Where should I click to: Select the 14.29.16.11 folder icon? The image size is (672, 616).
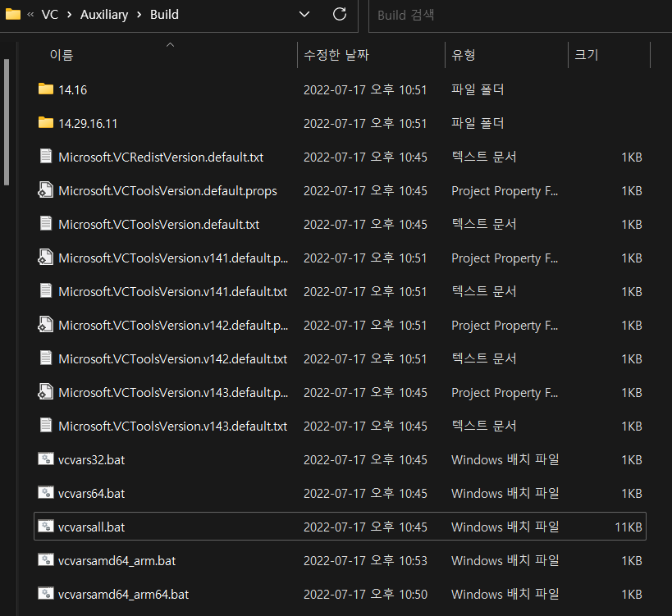click(x=46, y=123)
